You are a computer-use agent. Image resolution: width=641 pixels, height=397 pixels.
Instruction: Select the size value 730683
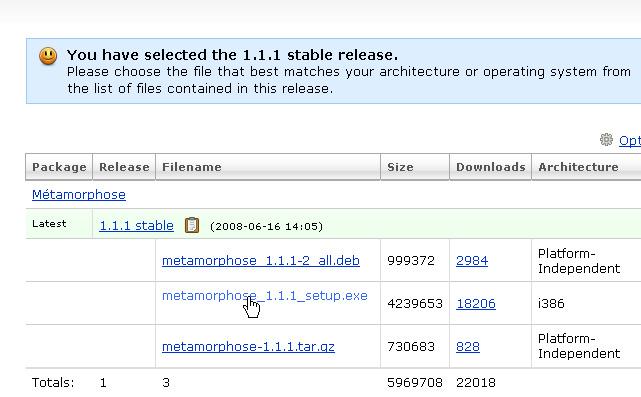[x=411, y=347]
